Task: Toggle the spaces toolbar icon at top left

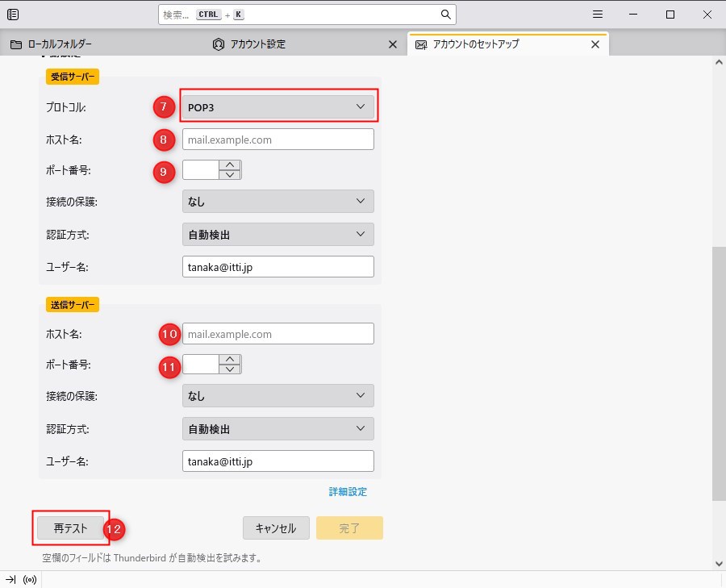Action: [13, 15]
